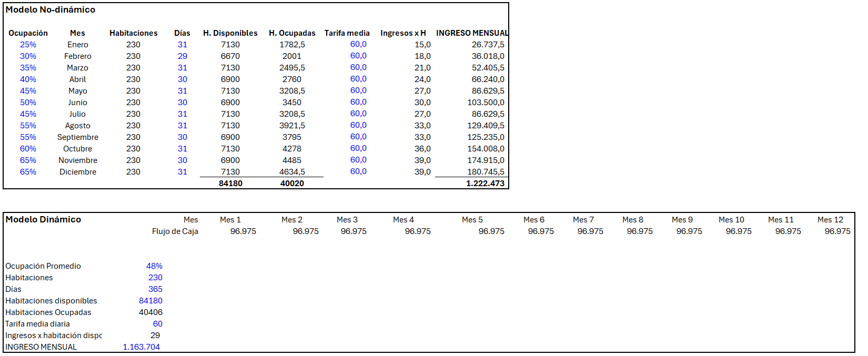Select the 'Diciembre' month cell

click(78, 172)
